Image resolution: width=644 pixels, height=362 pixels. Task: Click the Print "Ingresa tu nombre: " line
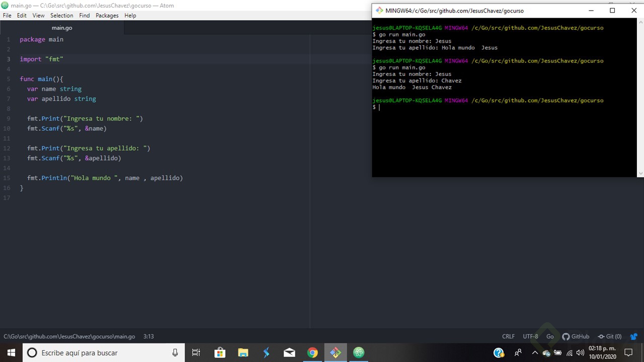(85, 119)
